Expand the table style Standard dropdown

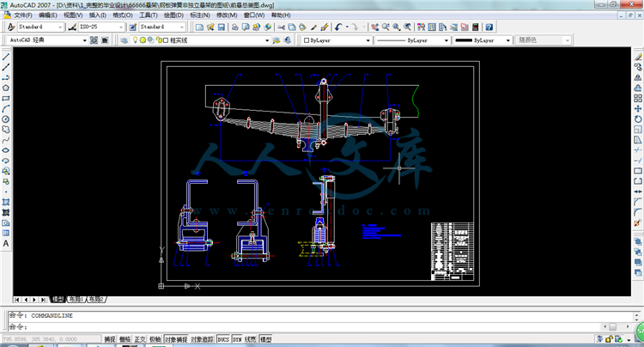[182, 27]
